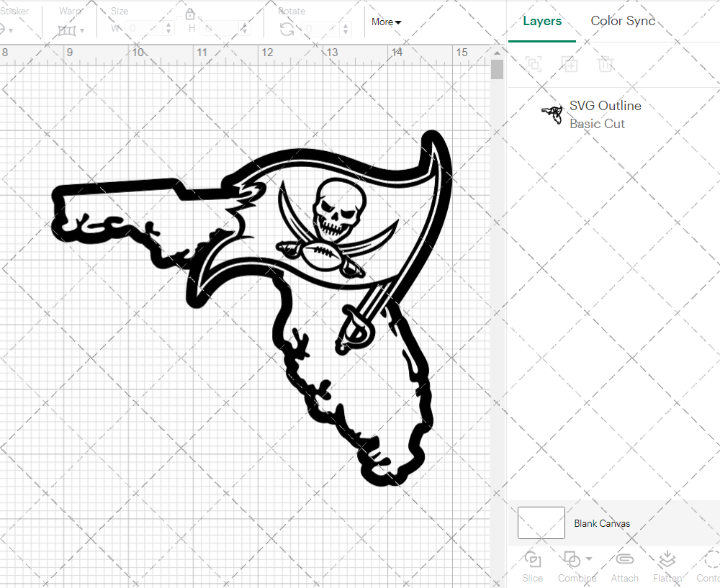Image resolution: width=720 pixels, height=588 pixels.
Task: Click the canvas scrollbar up arrow
Action: click(497, 53)
